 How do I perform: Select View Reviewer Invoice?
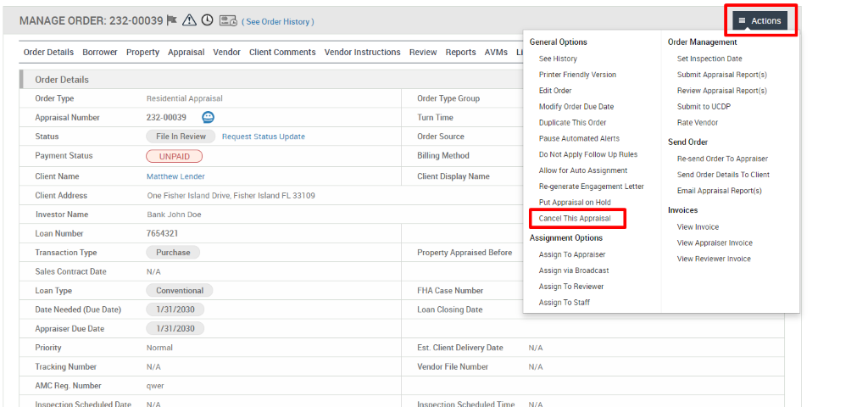(714, 259)
